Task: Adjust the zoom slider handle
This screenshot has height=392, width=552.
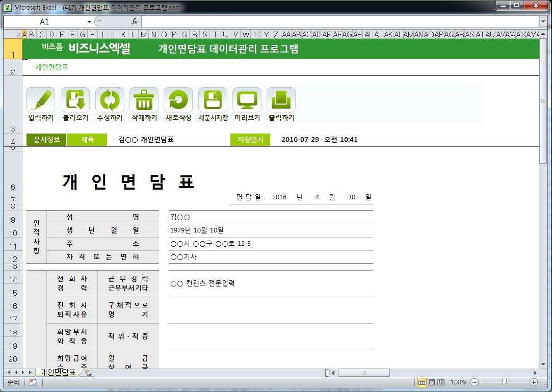Action: coord(504,382)
